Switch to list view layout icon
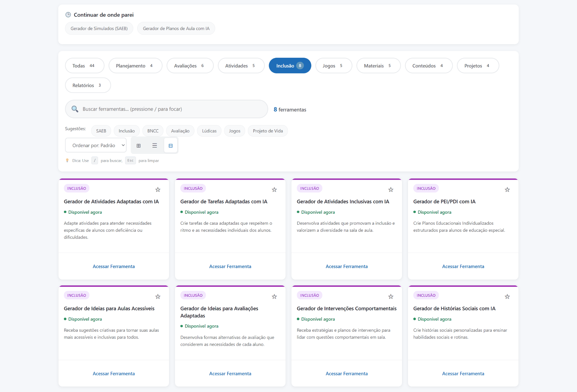Viewport: 577px width, 392px height. coord(155,146)
